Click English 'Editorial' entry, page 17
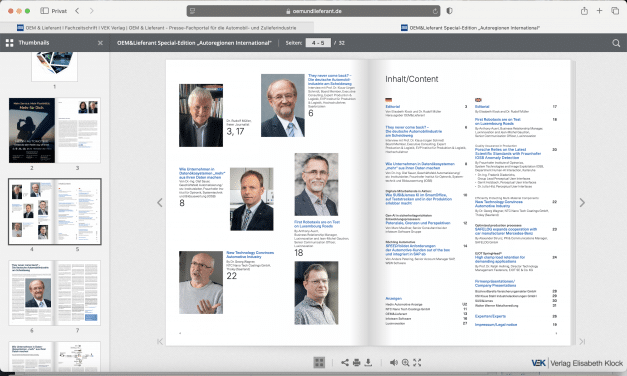 [x=482, y=107]
